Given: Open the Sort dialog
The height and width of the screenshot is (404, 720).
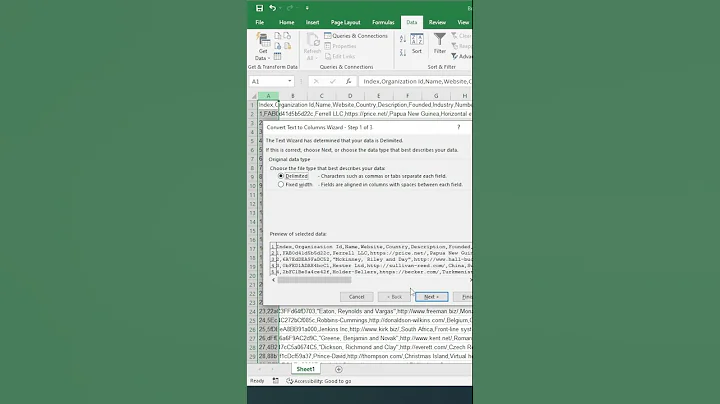Looking at the screenshot, I should 416,44.
